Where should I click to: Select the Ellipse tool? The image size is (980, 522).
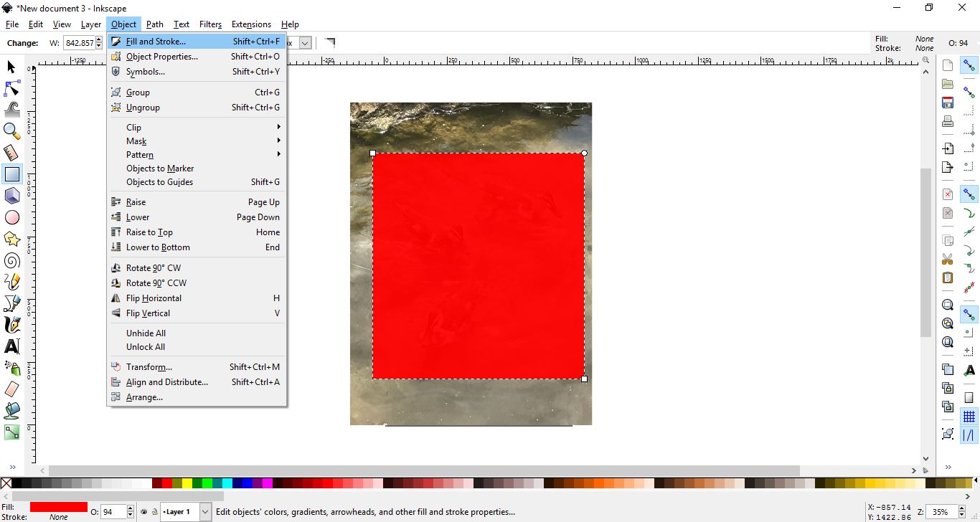11,217
